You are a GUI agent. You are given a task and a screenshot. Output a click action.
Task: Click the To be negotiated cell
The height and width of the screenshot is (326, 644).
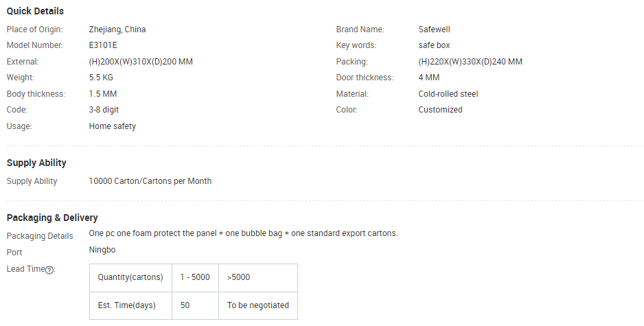pyautogui.click(x=258, y=305)
